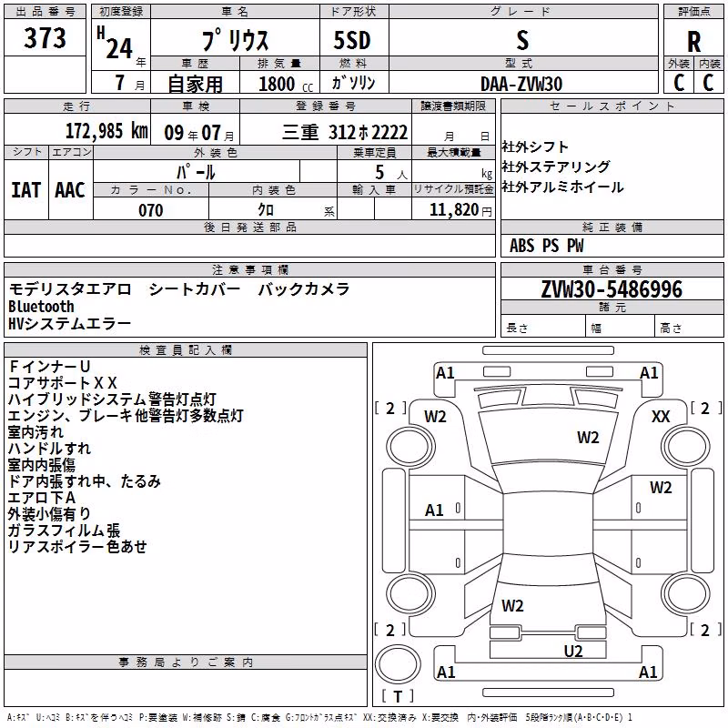Select the セールスポイント header
Screen dimensions: 728x728
click(612, 106)
